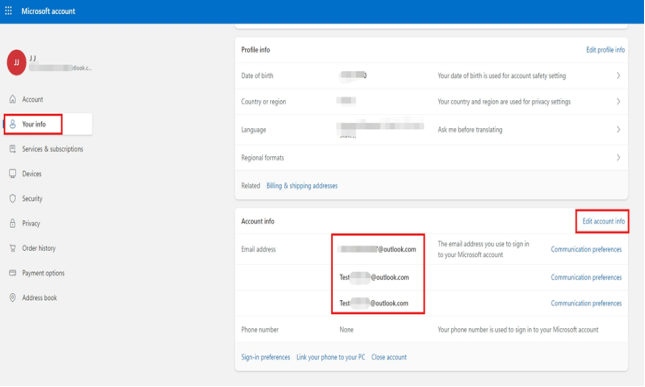
Task: Click the Payment options card icon
Action: pos(13,273)
